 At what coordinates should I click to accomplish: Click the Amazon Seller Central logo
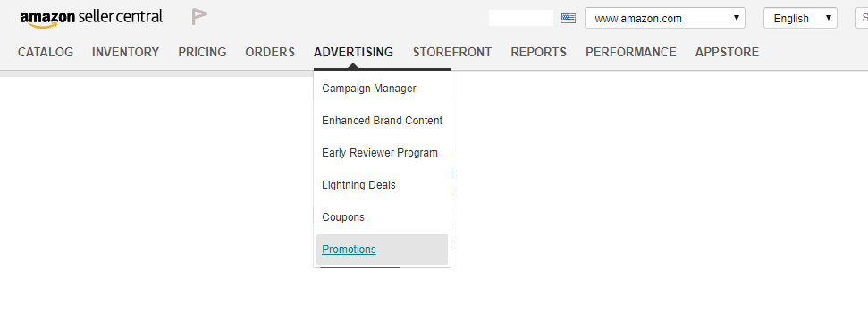click(91, 18)
